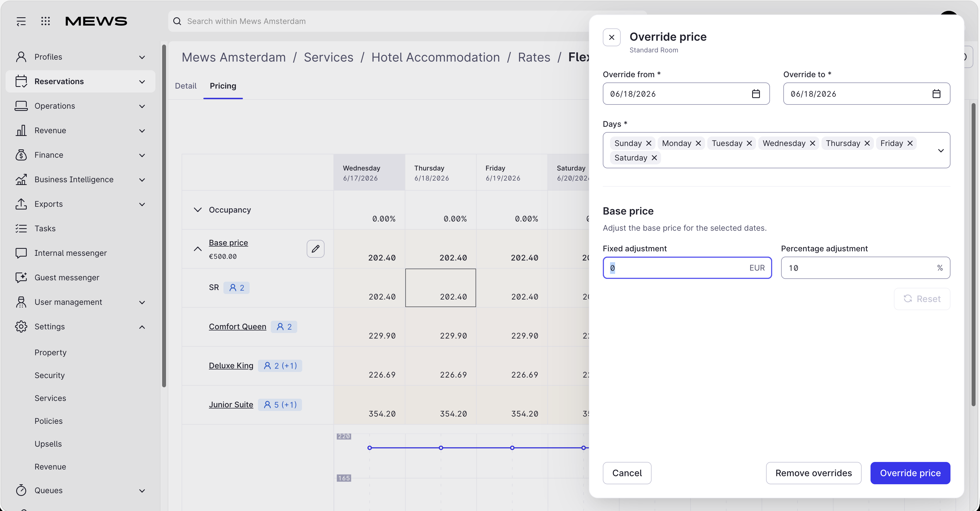Expand the Reservations menu chevron
The image size is (980, 511).
[142, 82]
